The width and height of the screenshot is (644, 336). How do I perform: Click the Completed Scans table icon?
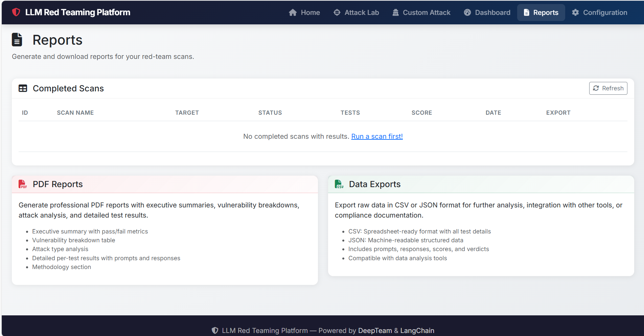[23, 88]
